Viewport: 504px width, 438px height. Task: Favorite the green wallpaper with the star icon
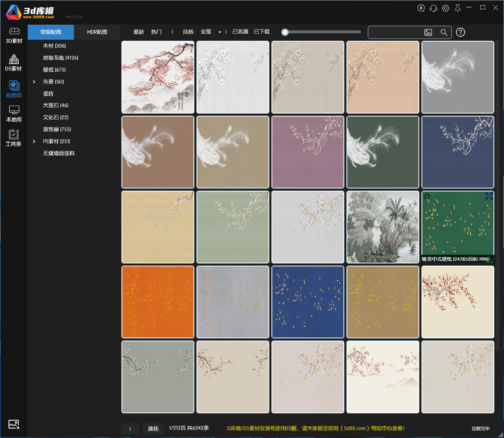(427, 196)
